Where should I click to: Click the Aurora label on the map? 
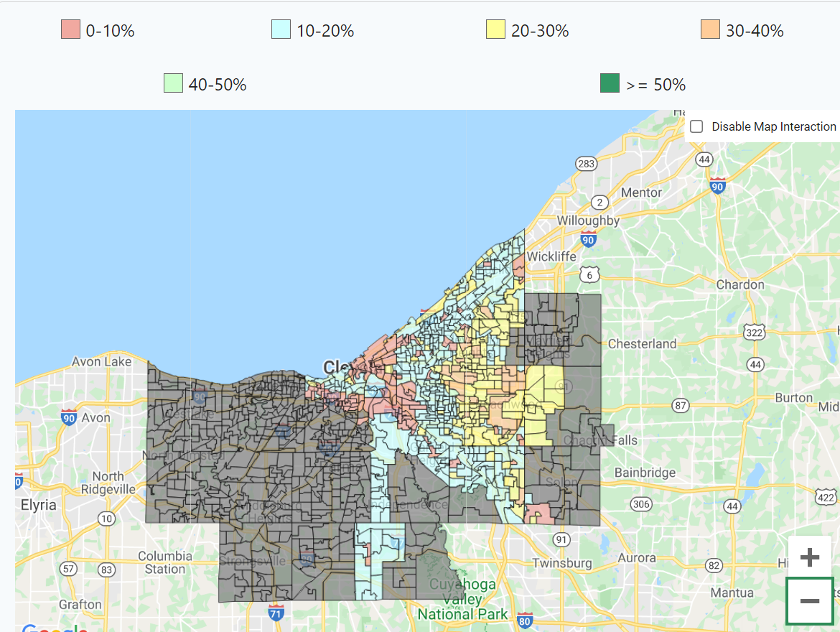tap(637, 558)
